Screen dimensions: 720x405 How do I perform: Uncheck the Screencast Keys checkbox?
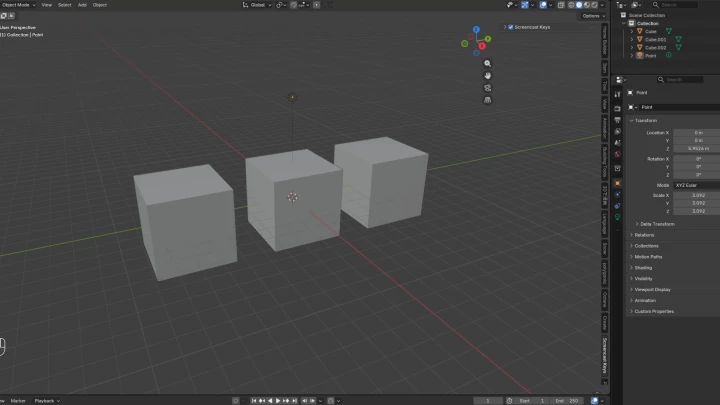511,27
